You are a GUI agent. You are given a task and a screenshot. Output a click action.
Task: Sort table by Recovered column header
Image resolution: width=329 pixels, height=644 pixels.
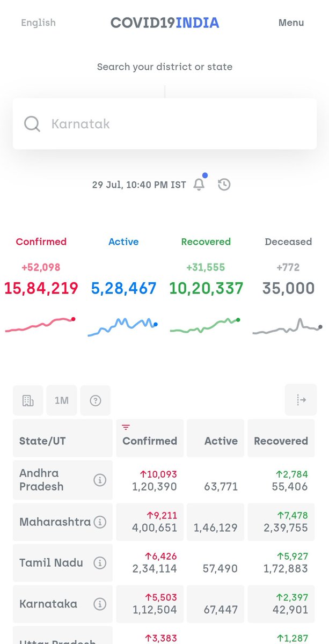281,438
